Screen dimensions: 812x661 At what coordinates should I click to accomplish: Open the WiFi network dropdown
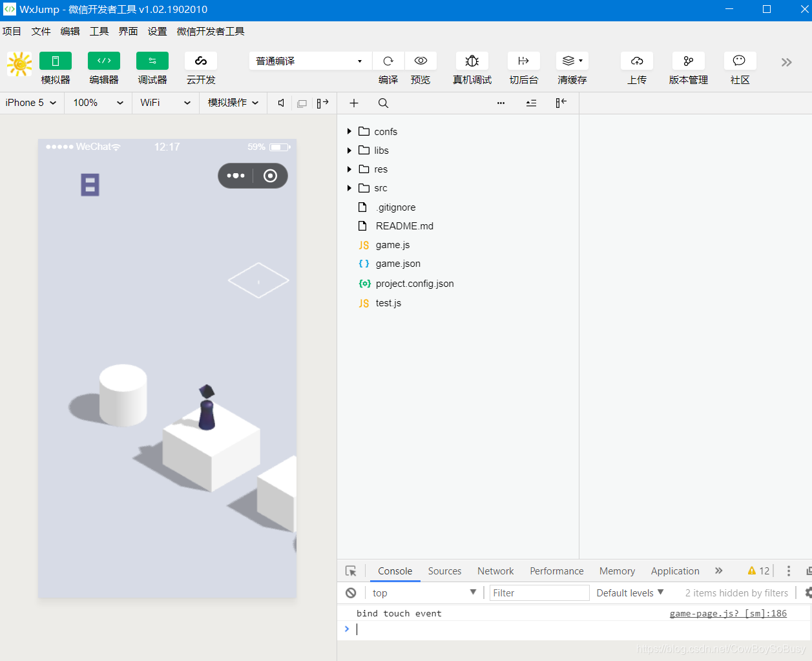click(166, 103)
